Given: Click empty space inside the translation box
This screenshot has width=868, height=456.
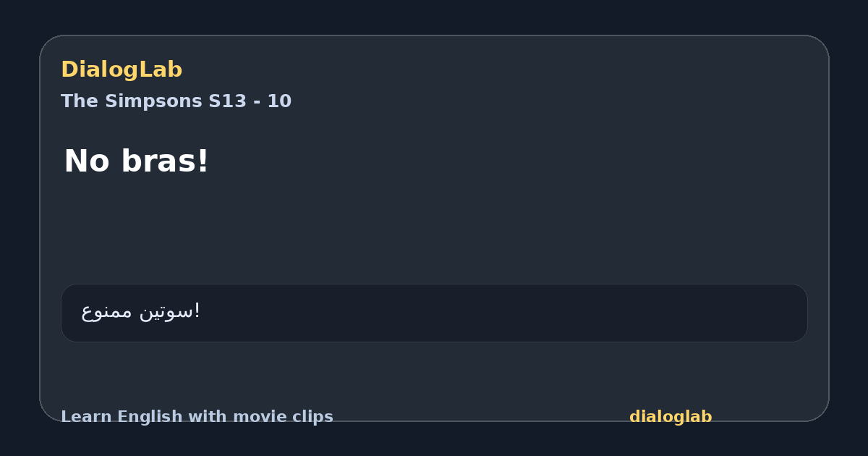Looking at the screenshot, I should click(506, 313).
